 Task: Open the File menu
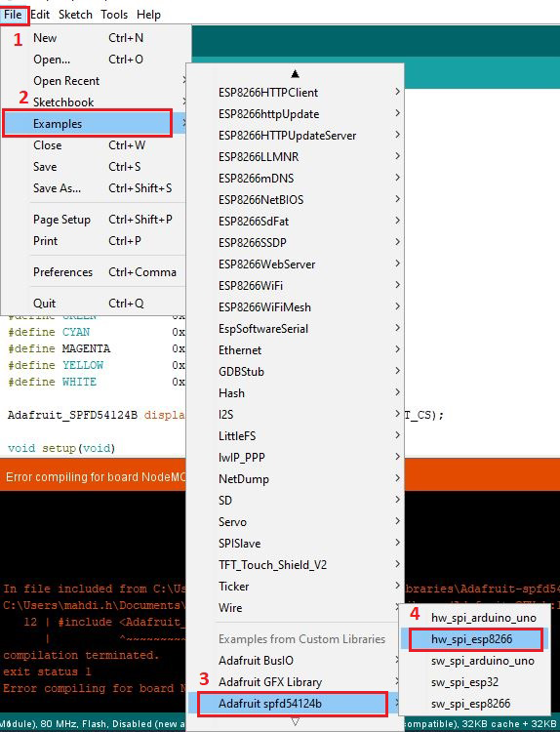13,15
